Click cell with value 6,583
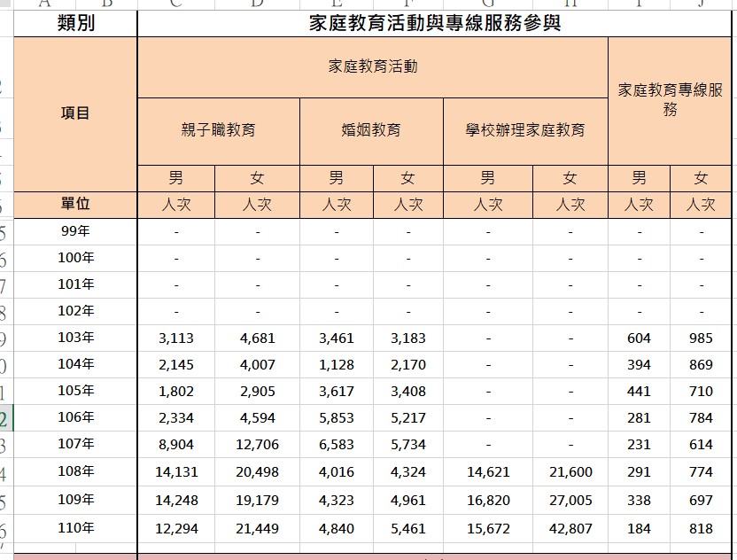This screenshot has height=560, width=737. pos(337,444)
